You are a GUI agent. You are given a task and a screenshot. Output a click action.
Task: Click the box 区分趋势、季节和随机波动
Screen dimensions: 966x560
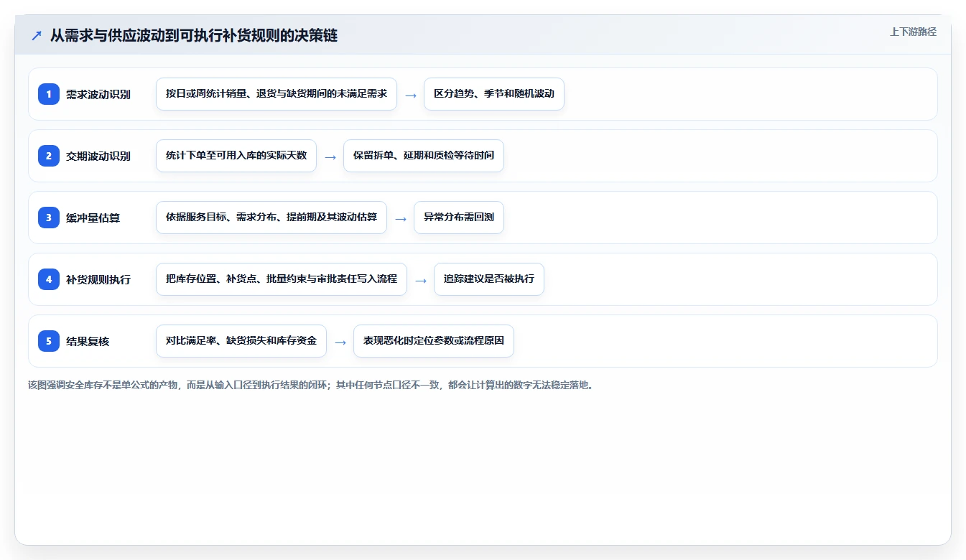(494, 94)
